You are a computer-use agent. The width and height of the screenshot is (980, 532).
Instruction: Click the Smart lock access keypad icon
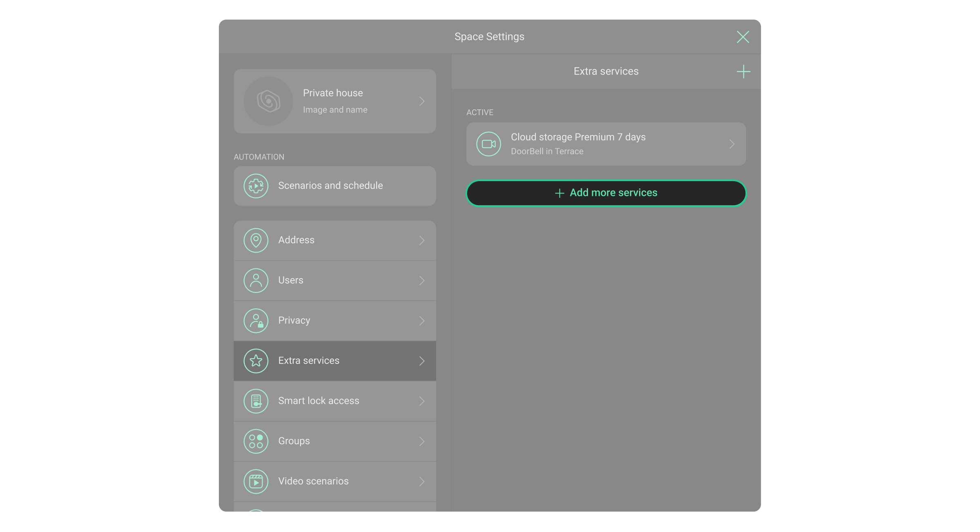point(256,401)
